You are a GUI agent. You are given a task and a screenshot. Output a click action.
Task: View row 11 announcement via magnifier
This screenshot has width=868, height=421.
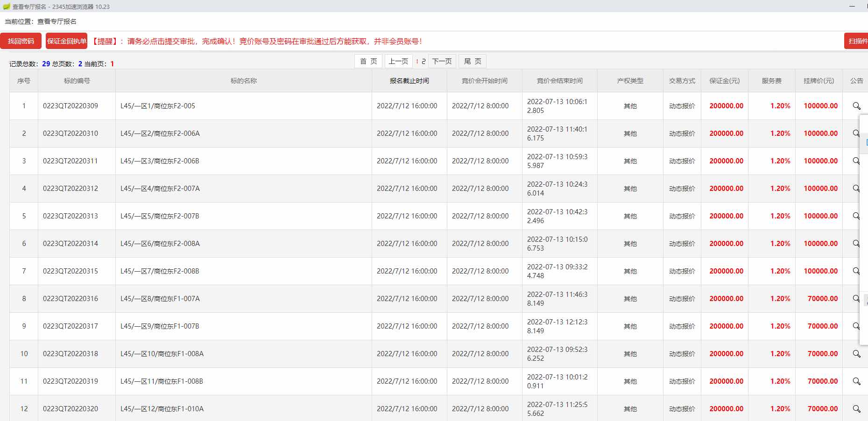[x=856, y=381]
